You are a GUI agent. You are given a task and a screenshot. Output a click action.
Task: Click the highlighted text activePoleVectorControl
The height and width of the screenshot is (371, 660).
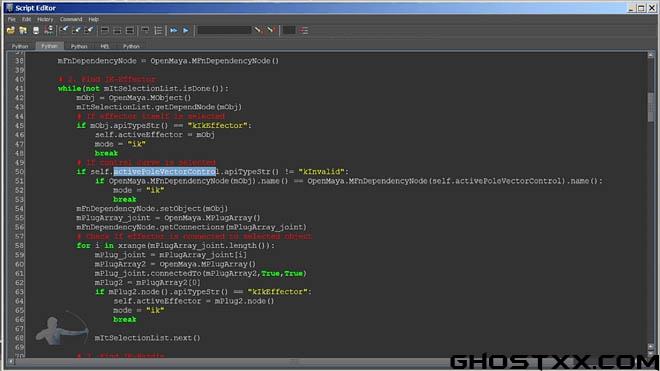tap(165, 172)
